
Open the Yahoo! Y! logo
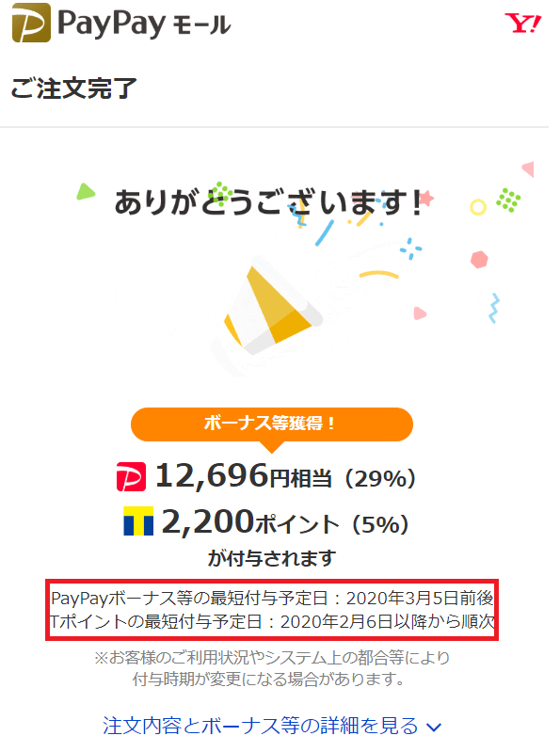pos(522,23)
